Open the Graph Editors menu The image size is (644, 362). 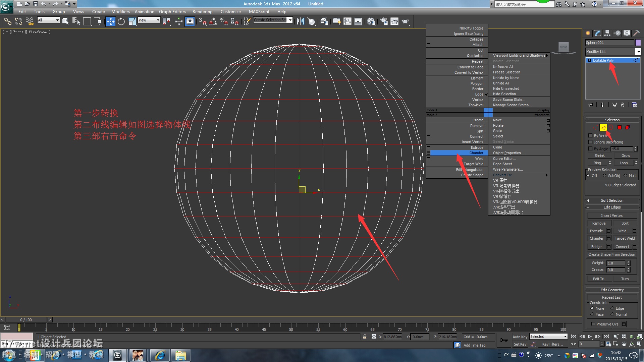[172, 12]
